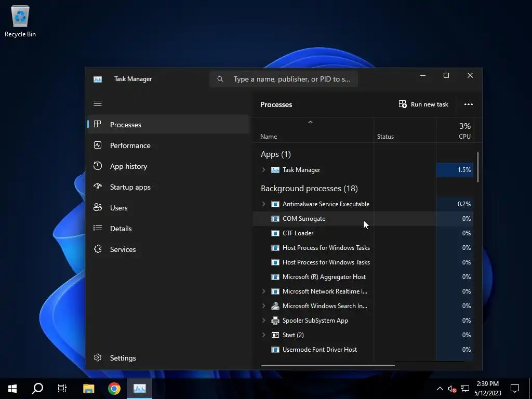This screenshot has height=399, width=532.
Task: Click the search magnifier icon in Task Manager
Action: pos(220,79)
